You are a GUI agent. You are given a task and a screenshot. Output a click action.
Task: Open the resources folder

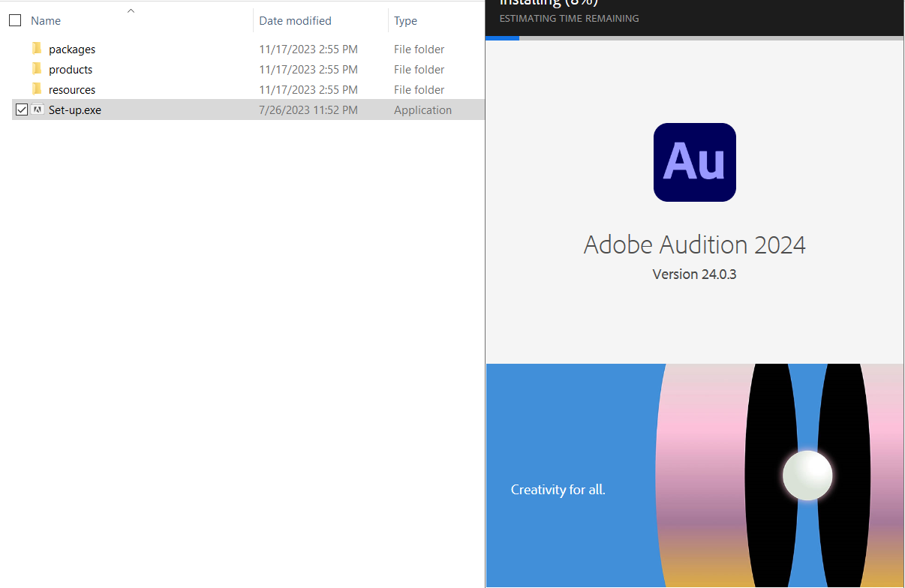[x=72, y=89]
